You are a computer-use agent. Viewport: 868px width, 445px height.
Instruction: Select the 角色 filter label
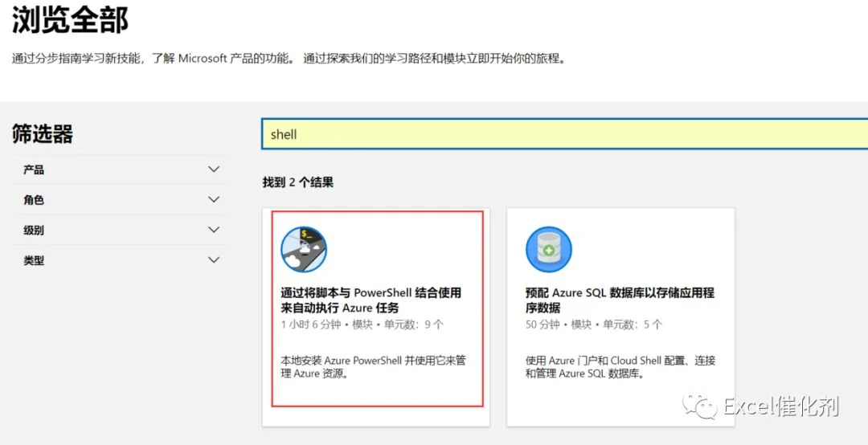coord(34,200)
